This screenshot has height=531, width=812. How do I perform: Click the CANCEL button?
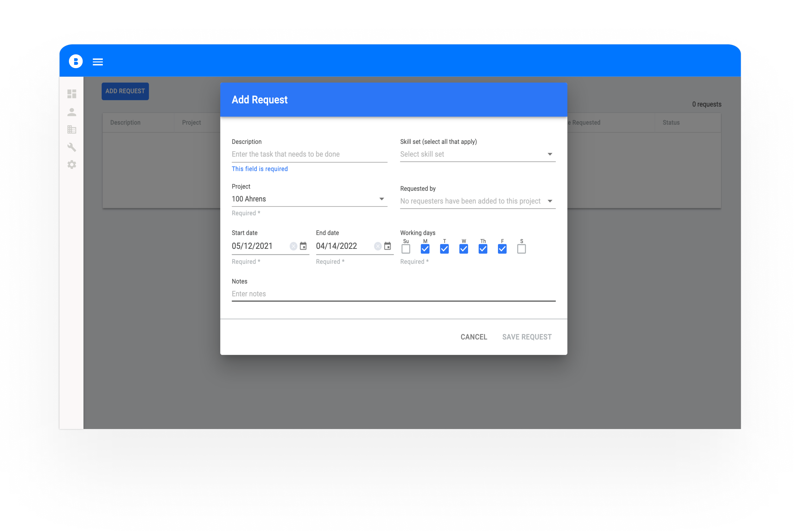click(x=474, y=337)
